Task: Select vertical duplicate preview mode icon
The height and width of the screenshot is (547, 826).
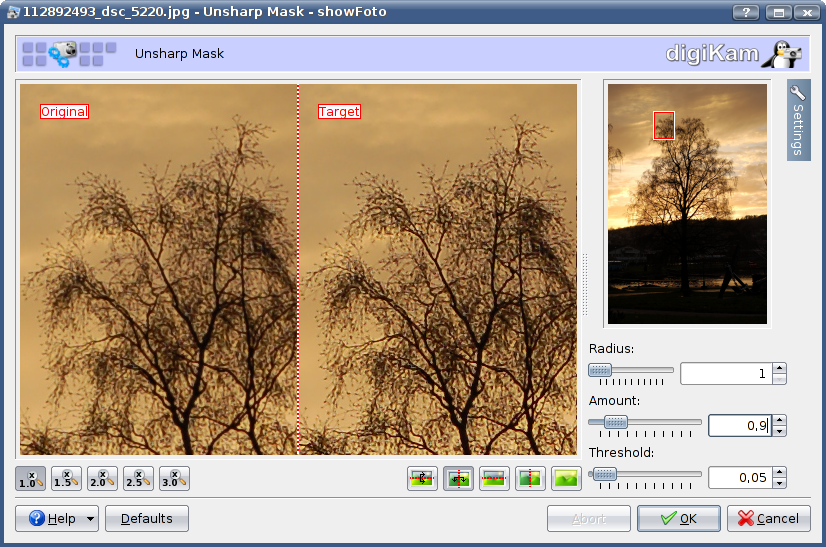Action: pos(458,478)
